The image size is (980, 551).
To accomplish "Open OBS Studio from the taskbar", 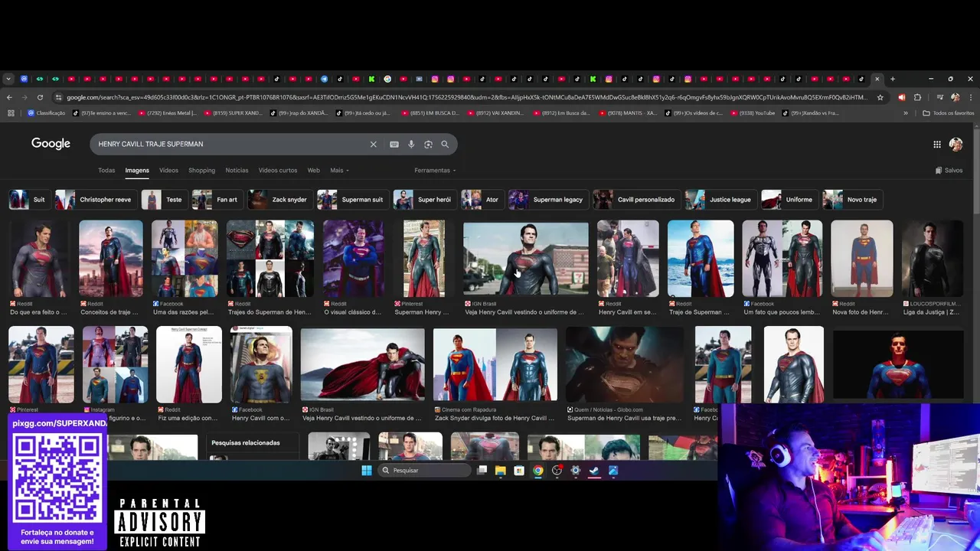I will tap(557, 471).
